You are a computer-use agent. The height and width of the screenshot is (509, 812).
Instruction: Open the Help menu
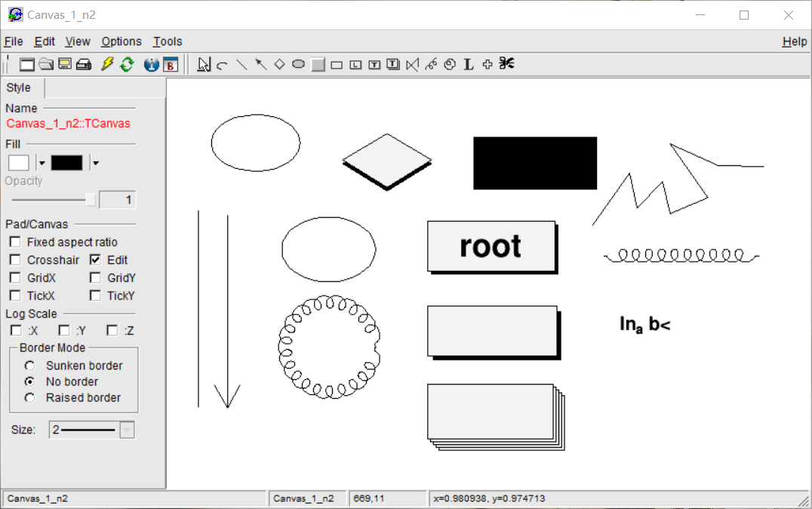(795, 41)
